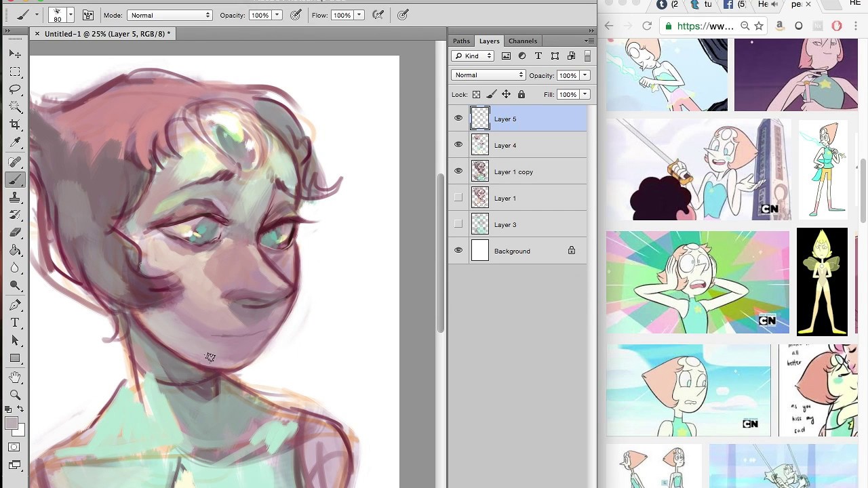Screen dimensions: 868x488
Task: Select the Zoom tool in the left toolbar
Action: click(x=15, y=395)
